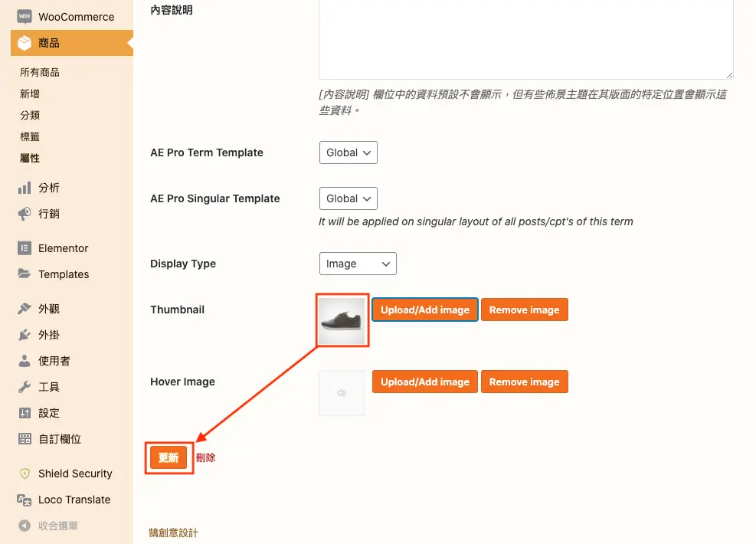Click the WooCommerce logo icon
Image resolution: width=756 pixels, height=544 pixels.
click(25, 17)
